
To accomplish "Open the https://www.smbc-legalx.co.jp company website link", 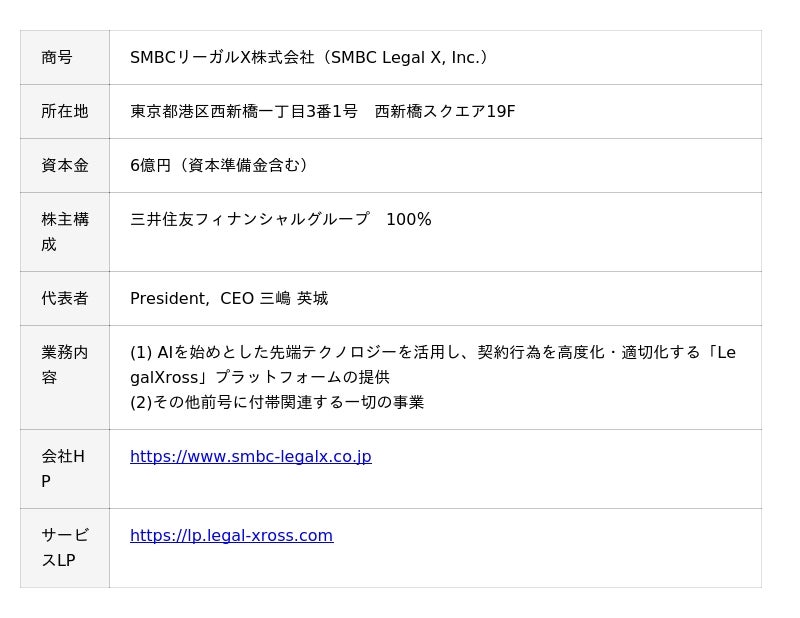I will click(x=250, y=457).
